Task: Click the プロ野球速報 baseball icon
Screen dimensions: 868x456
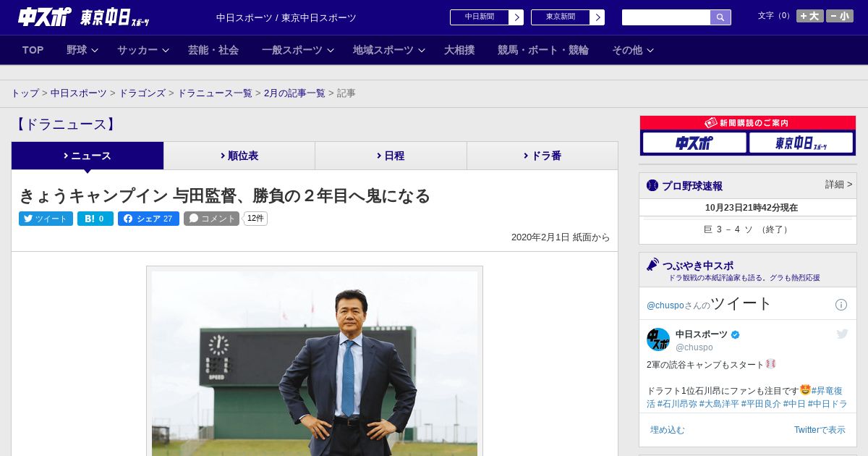Action: coord(652,185)
